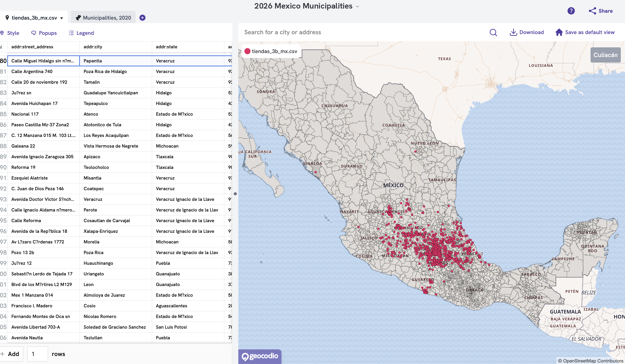Select the Soledad de Graciano Sanchez cell
Image resolution: width=625 pixels, height=364 pixels.
point(116,327)
